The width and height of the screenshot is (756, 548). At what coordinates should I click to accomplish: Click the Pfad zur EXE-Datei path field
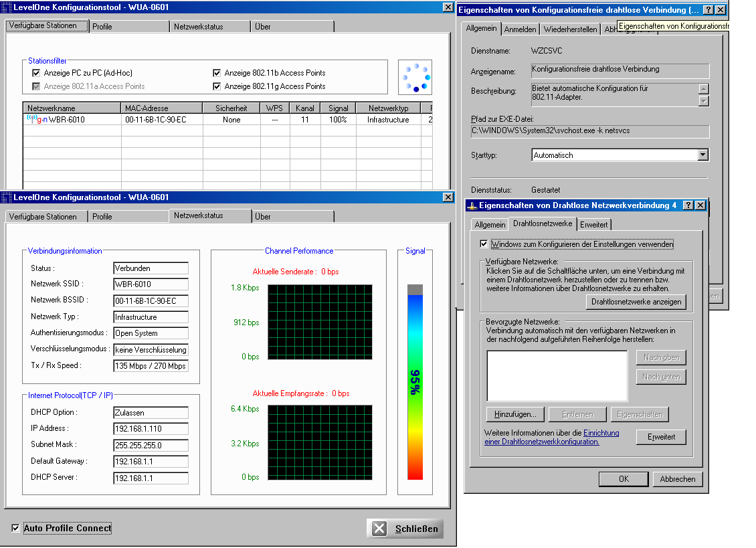(590, 131)
